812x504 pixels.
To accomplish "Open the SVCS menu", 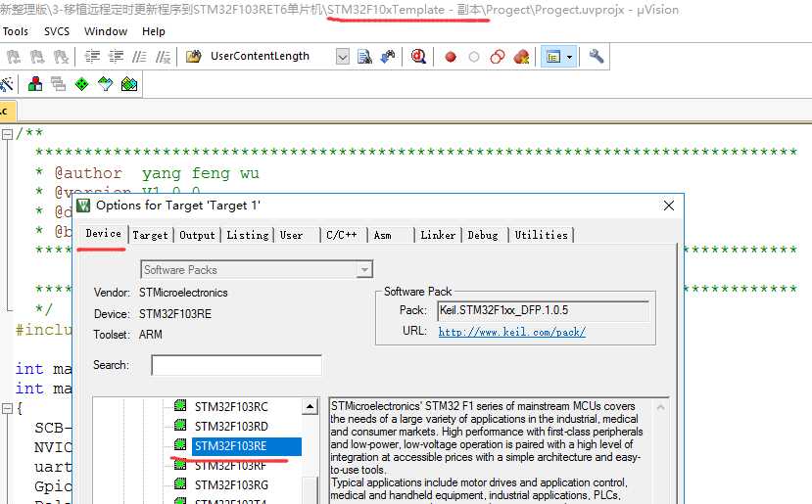I will 57,31.
